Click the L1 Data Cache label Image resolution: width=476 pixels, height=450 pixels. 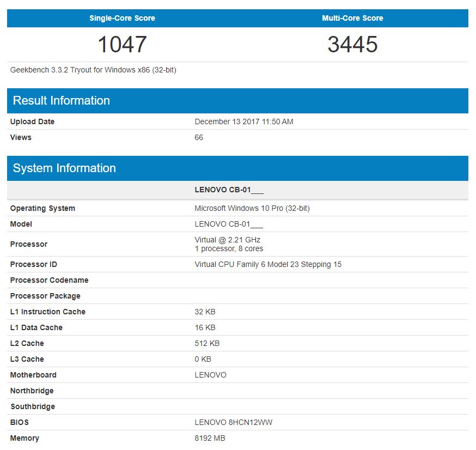coord(36,327)
